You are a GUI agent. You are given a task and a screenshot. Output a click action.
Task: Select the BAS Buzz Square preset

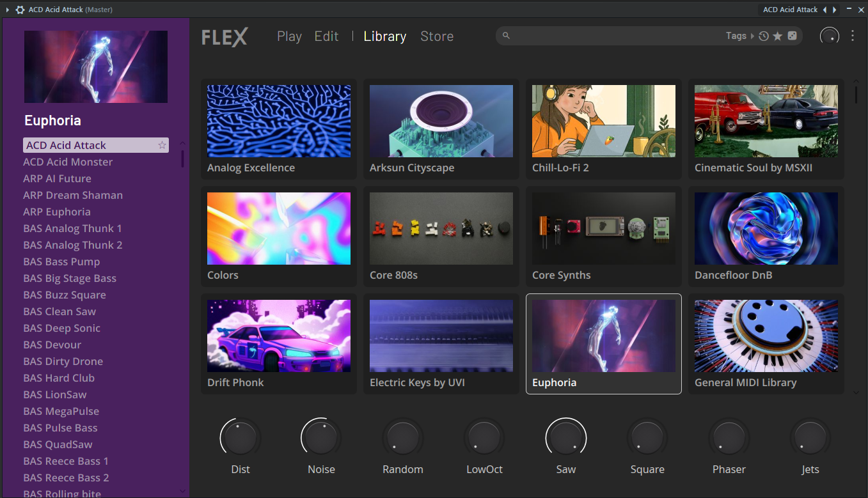point(65,295)
